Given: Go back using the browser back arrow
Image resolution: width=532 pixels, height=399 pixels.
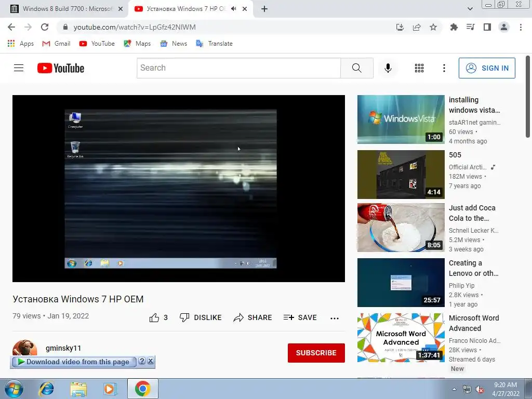Looking at the screenshot, I should point(11,27).
